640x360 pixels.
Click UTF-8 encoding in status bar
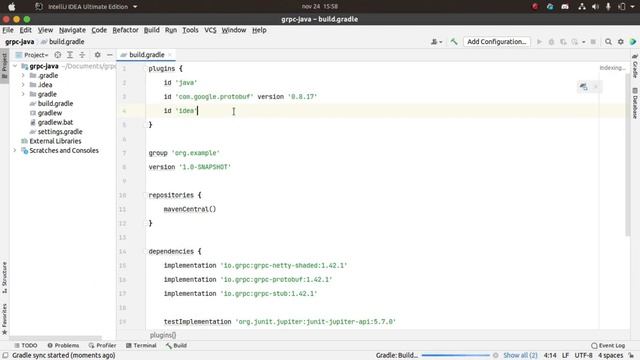(583, 356)
